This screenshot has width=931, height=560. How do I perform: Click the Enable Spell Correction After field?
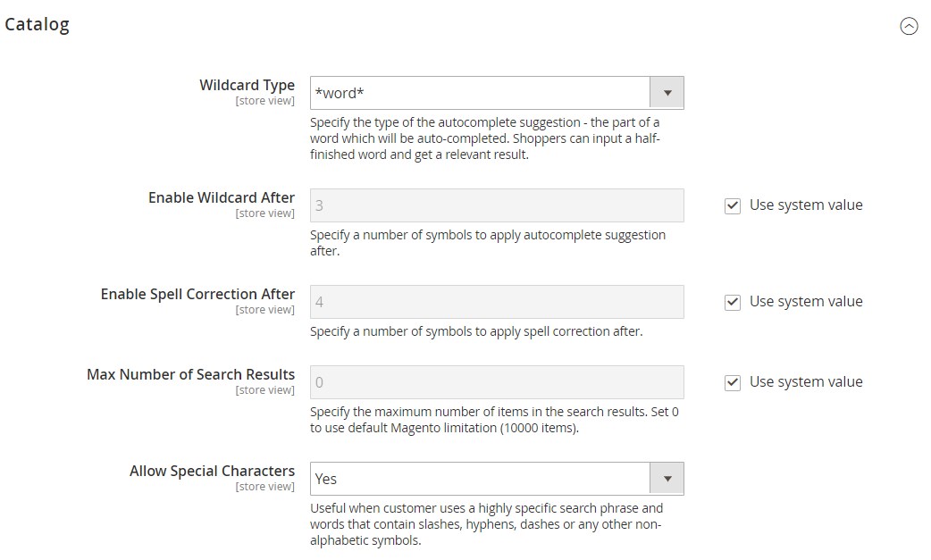496,302
